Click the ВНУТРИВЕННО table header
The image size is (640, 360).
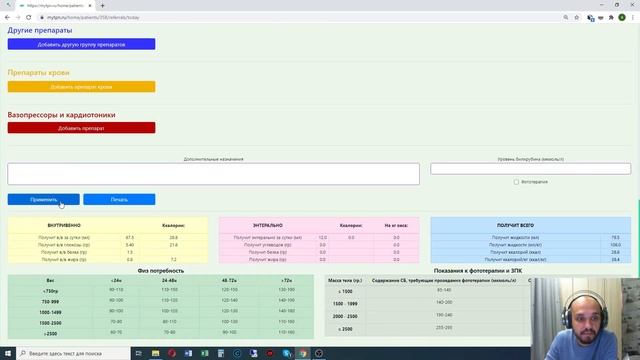64,225
